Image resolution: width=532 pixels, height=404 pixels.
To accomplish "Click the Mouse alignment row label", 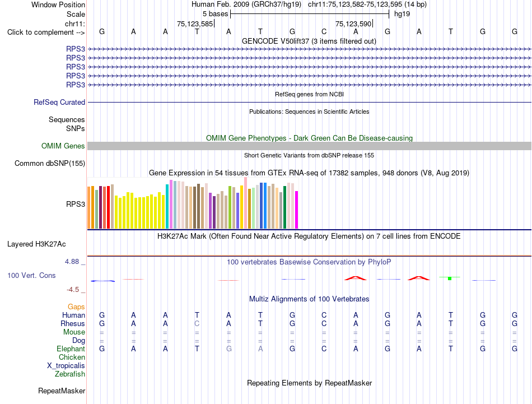I will click(74, 332).
